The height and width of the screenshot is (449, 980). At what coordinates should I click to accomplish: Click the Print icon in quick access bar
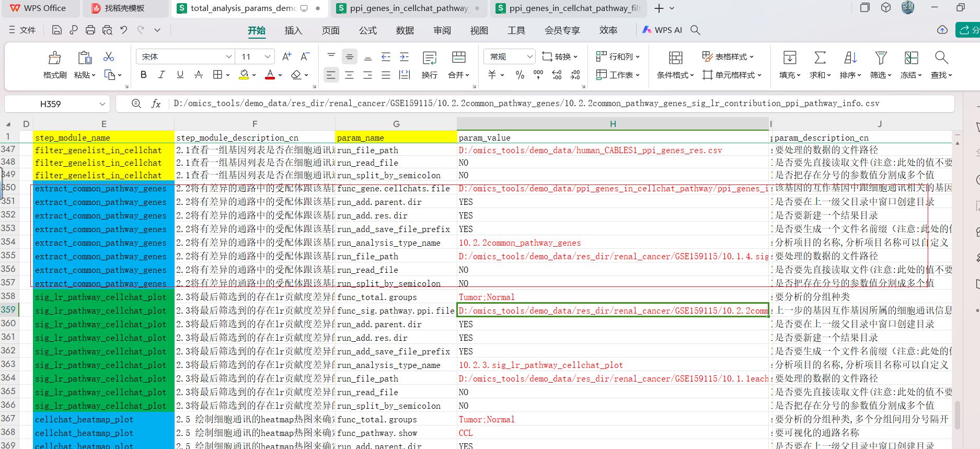pyautogui.click(x=90, y=30)
